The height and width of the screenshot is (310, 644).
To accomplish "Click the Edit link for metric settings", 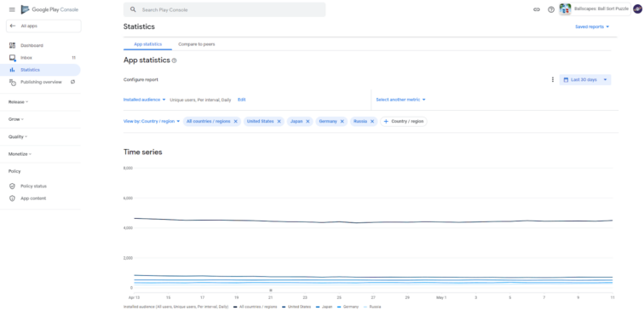I will click(242, 100).
